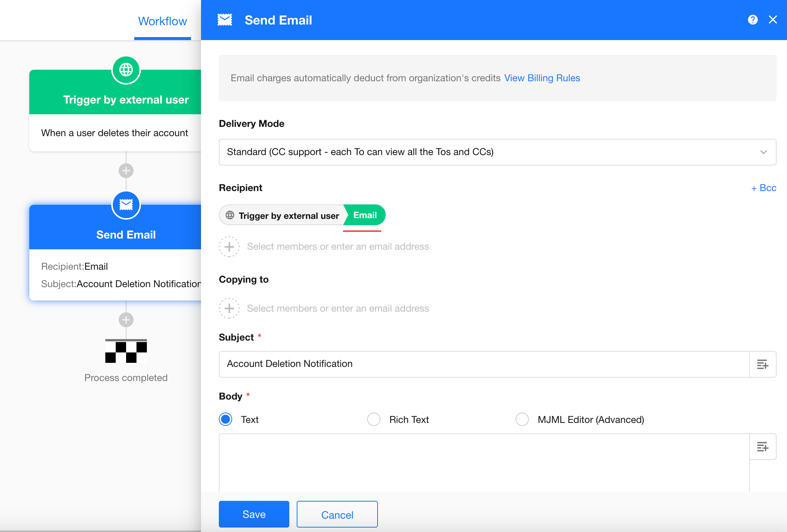Click the 'Process completed' label
787x532 pixels.
click(x=126, y=378)
